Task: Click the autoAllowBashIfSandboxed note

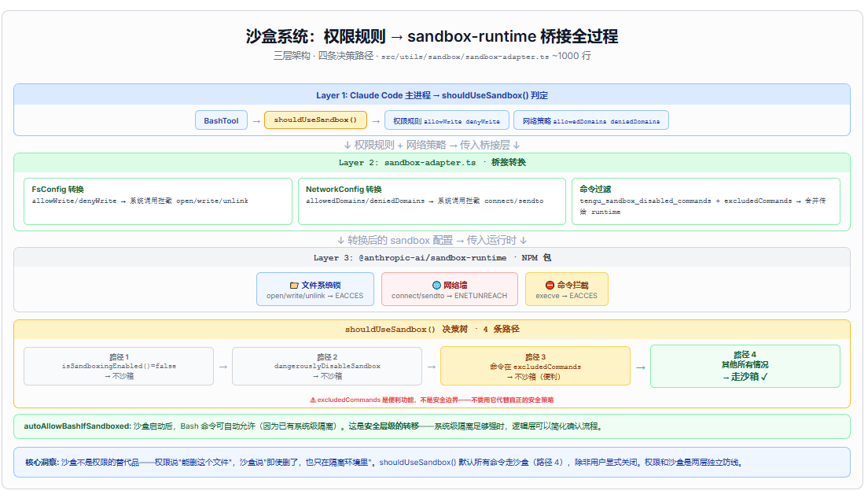Action: click(x=432, y=426)
